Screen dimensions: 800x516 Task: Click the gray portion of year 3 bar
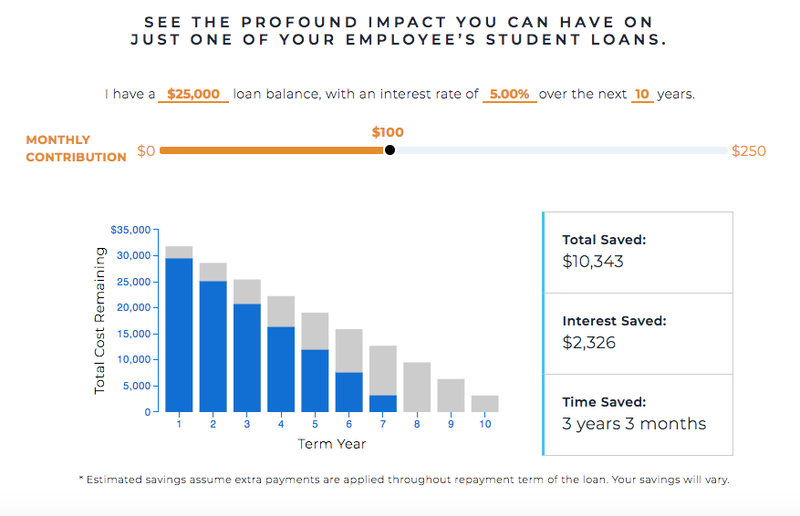(247, 292)
